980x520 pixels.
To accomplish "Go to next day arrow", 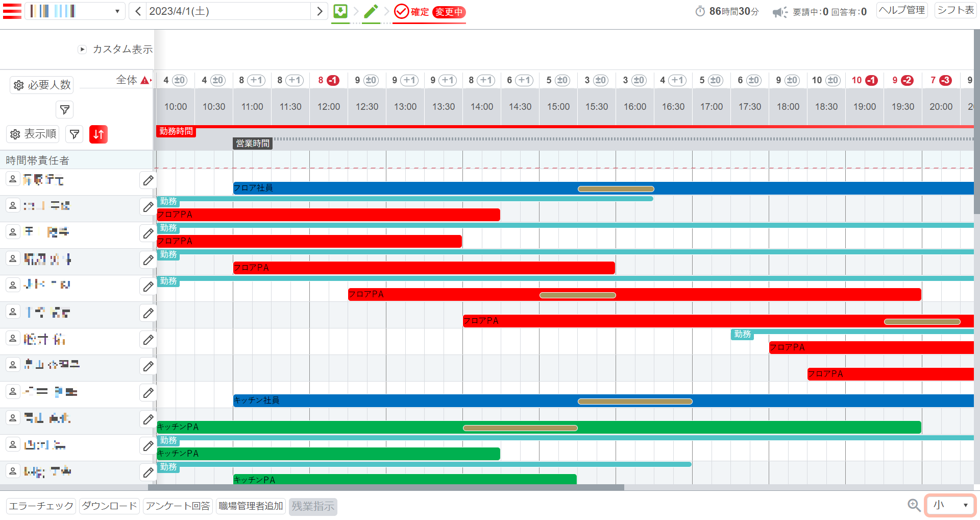I will point(320,11).
